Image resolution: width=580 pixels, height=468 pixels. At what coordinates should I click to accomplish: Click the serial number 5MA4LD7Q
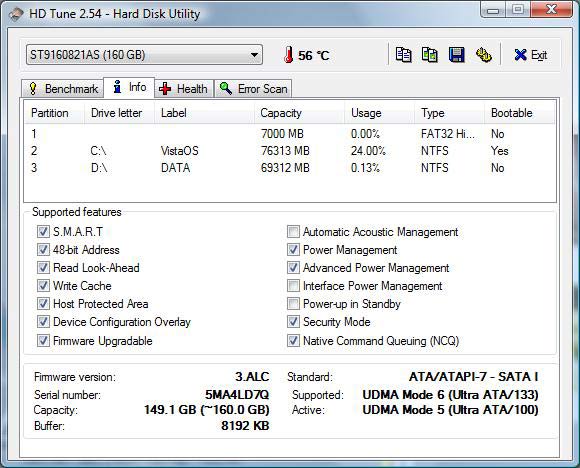[237, 394]
